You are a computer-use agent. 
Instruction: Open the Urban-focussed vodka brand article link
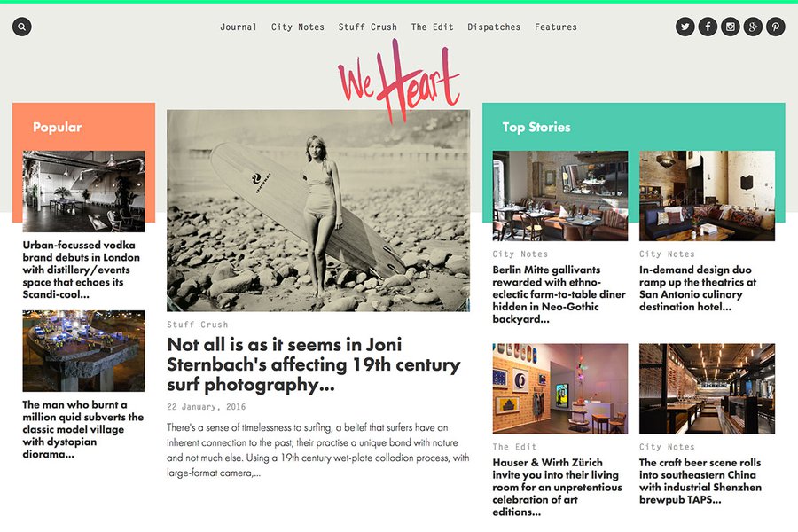(81, 270)
